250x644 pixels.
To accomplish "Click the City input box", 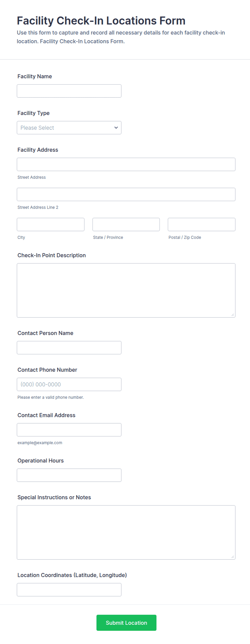I will pyautogui.click(x=51, y=225).
